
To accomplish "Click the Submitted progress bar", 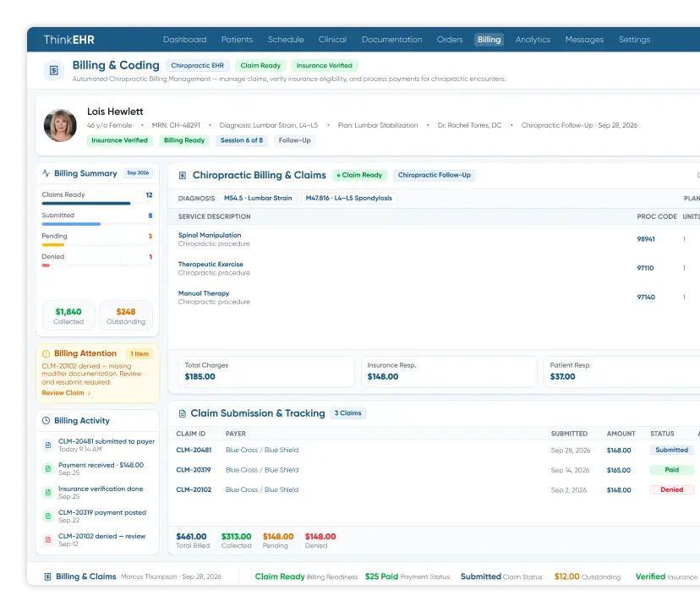I will 97,224.
